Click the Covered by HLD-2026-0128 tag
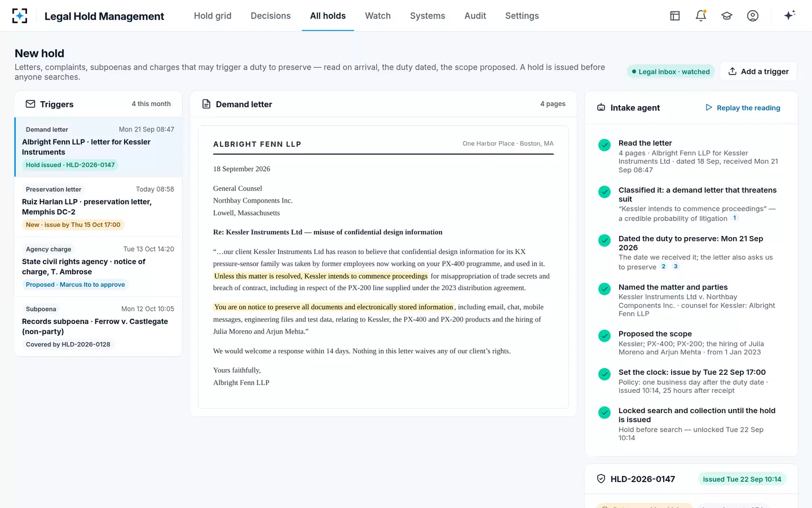Screen dimensions: 812x508 coord(68,344)
